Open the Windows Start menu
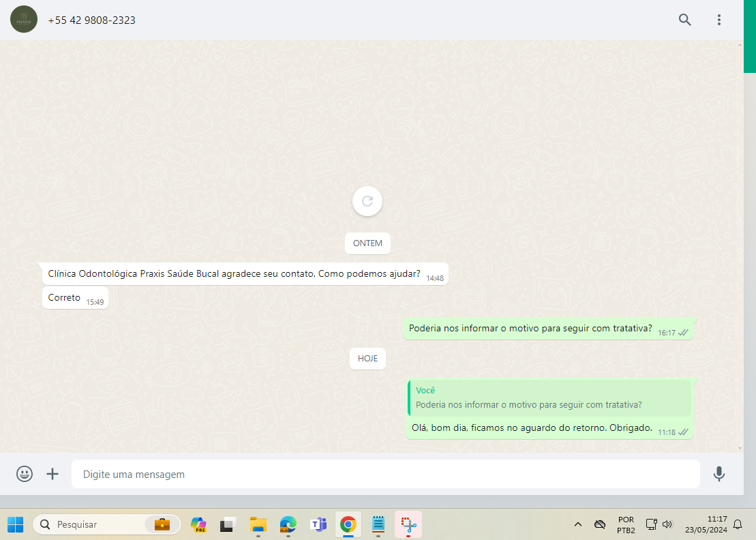 16,524
